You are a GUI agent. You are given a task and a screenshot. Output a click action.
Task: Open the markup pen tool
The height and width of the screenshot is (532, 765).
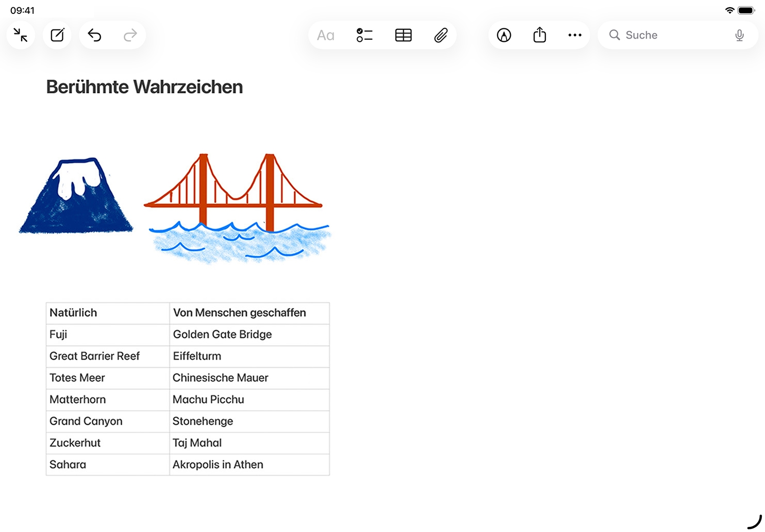click(504, 35)
